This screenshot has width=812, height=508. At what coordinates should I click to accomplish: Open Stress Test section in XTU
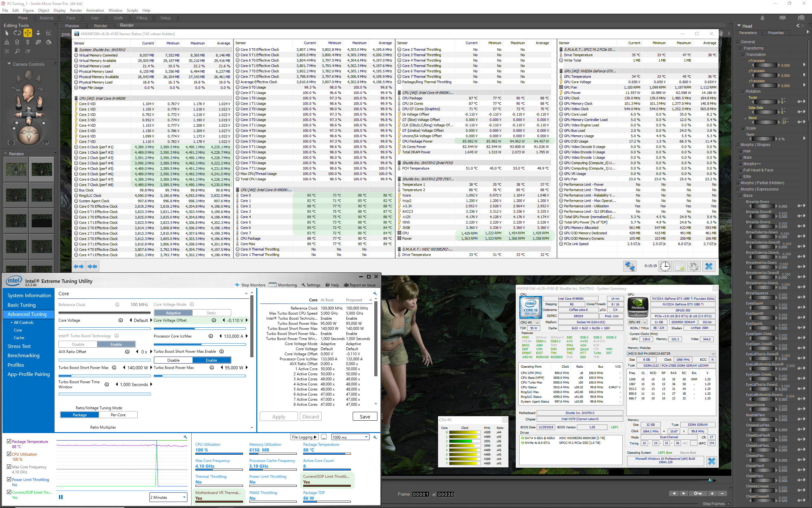pyautogui.click(x=19, y=346)
